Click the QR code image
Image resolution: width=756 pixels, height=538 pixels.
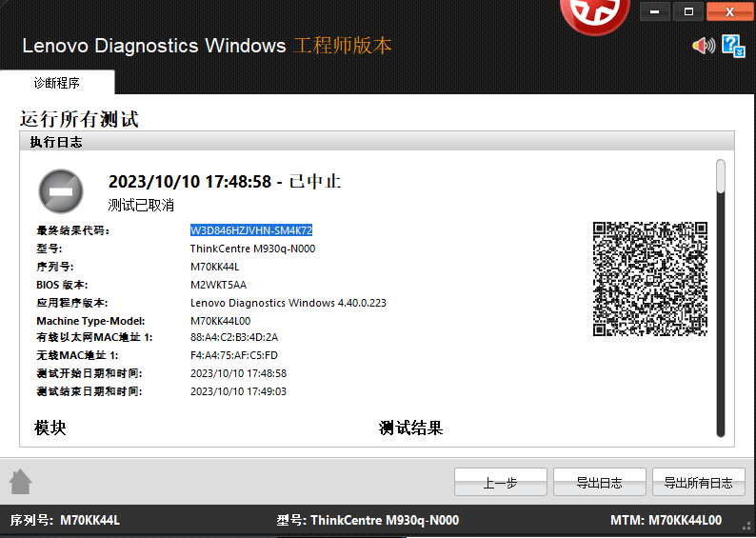point(650,279)
